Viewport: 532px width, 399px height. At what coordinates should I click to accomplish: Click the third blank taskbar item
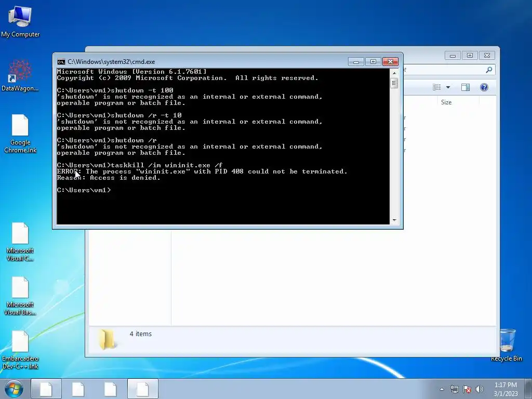pos(111,389)
